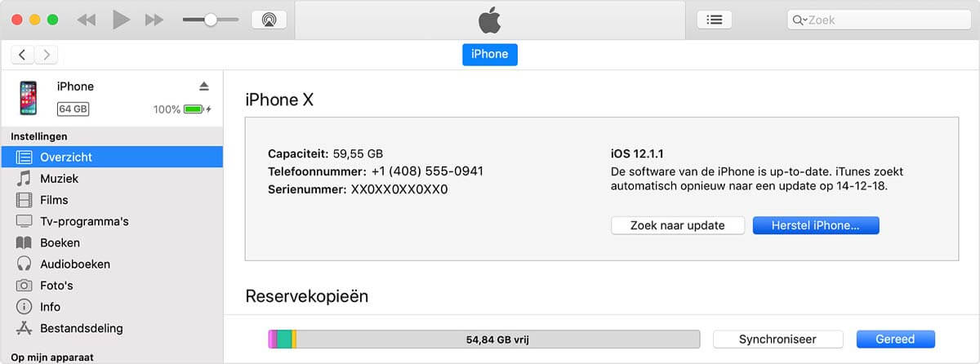This screenshot has height=364, width=980.
Task: Click the Info circle icon
Action: [x=24, y=307]
